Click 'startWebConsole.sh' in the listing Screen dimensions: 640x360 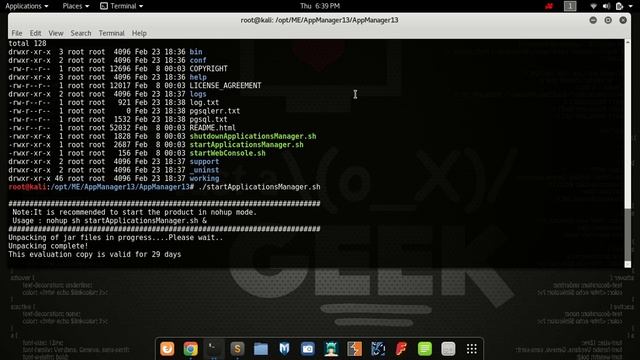coord(227,153)
